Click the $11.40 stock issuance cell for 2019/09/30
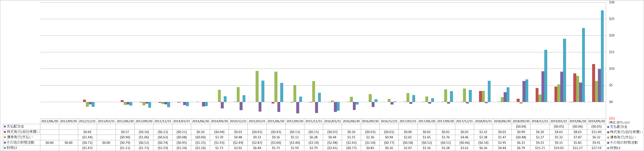 click(597, 132)
